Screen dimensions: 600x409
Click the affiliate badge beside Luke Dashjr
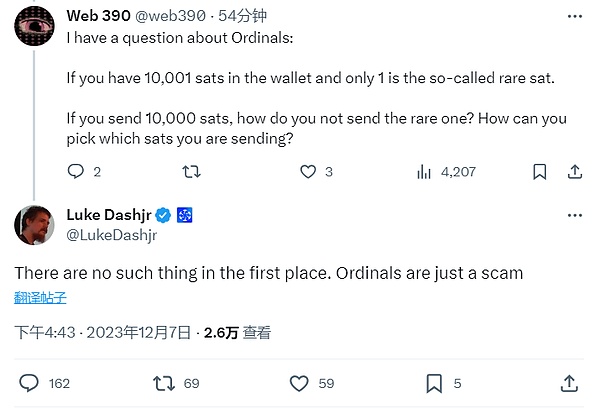pos(185,215)
